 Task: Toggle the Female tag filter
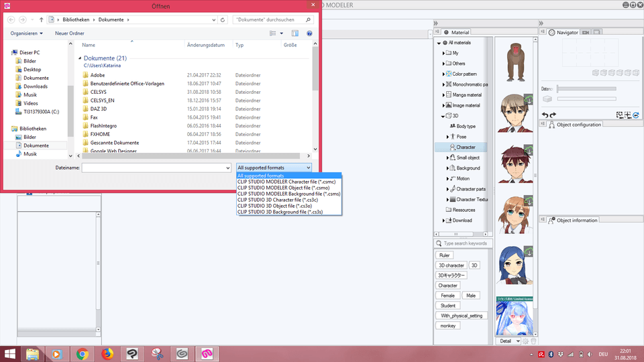point(447,296)
